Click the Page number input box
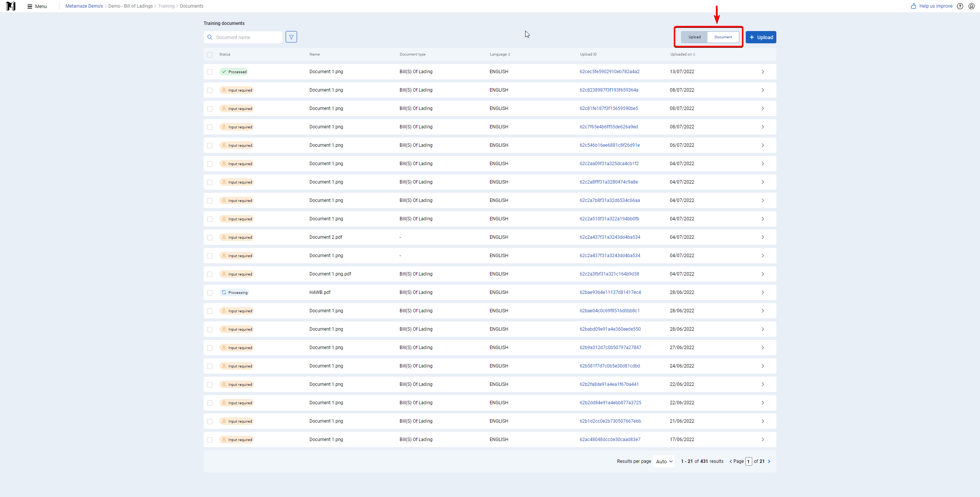 [x=749, y=461]
